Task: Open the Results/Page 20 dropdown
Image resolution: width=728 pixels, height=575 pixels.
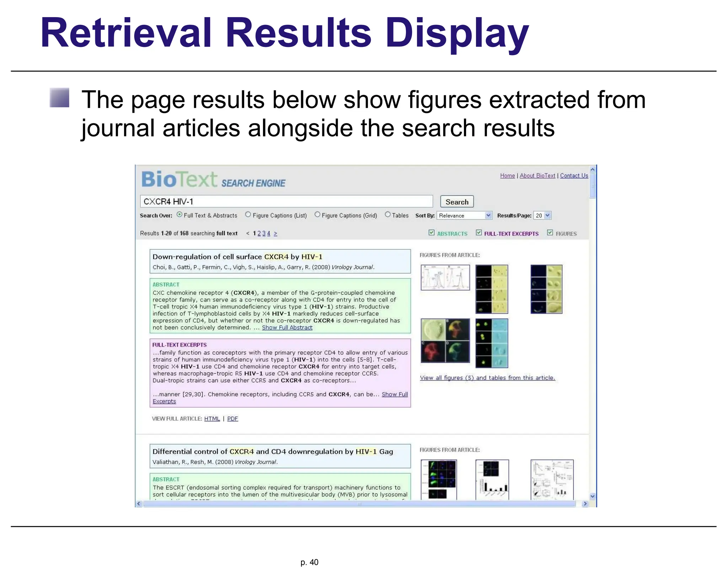Action: click(x=542, y=215)
